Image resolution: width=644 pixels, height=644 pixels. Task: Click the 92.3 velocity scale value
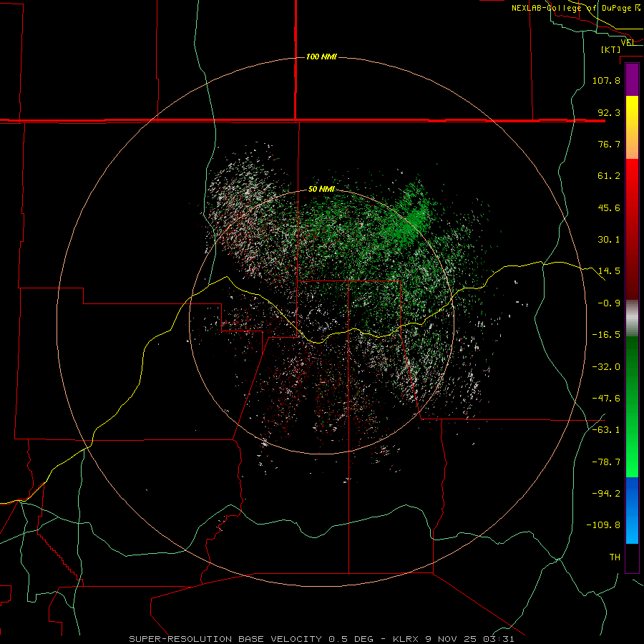point(609,112)
